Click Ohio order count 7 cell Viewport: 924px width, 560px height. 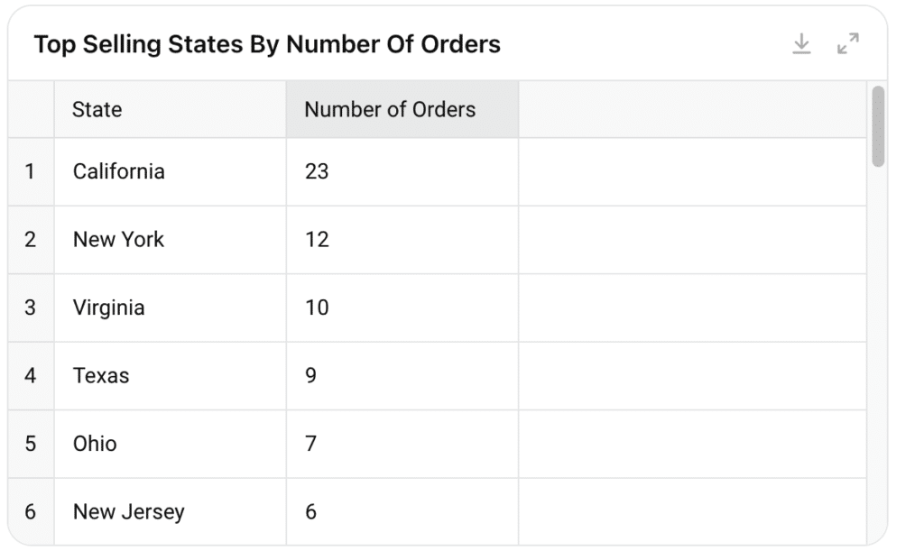point(402,444)
